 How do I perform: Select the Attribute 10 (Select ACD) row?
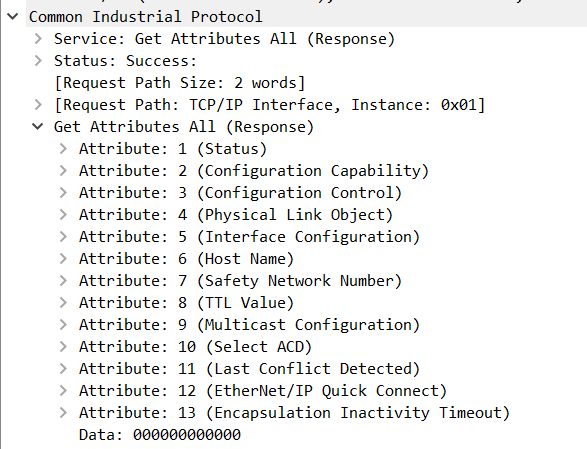[195, 347]
